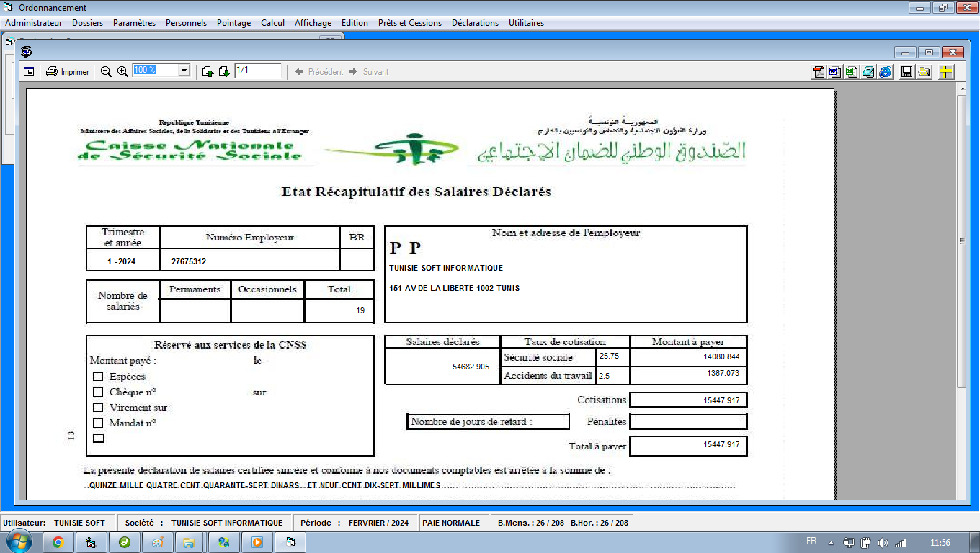Click the Accidents du travail amount 1367.073
Image resolution: width=980 pixels, height=553 pixels.
coord(723,373)
